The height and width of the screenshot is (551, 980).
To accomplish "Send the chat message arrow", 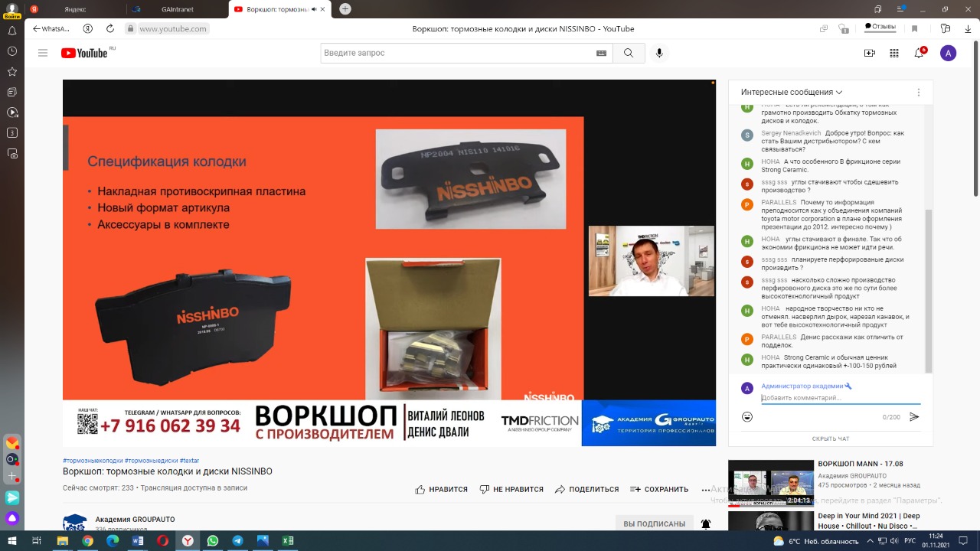I will pyautogui.click(x=913, y=417).
